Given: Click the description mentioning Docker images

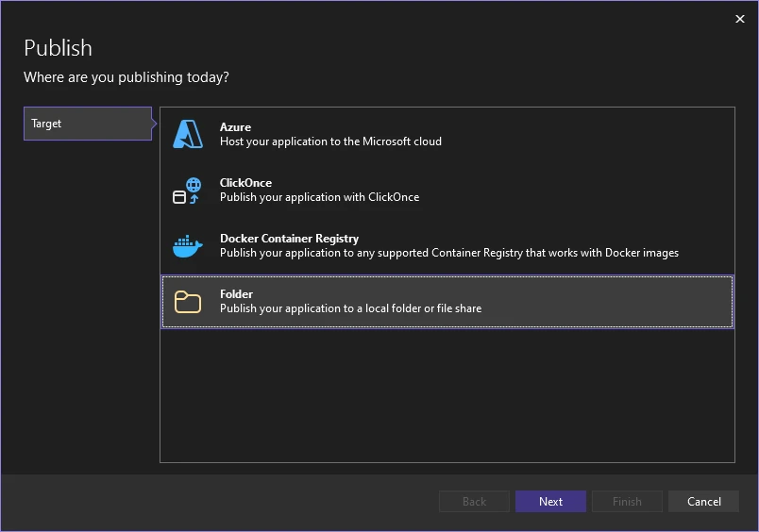Looking at the screenshot, I should [x=449, y=253].
